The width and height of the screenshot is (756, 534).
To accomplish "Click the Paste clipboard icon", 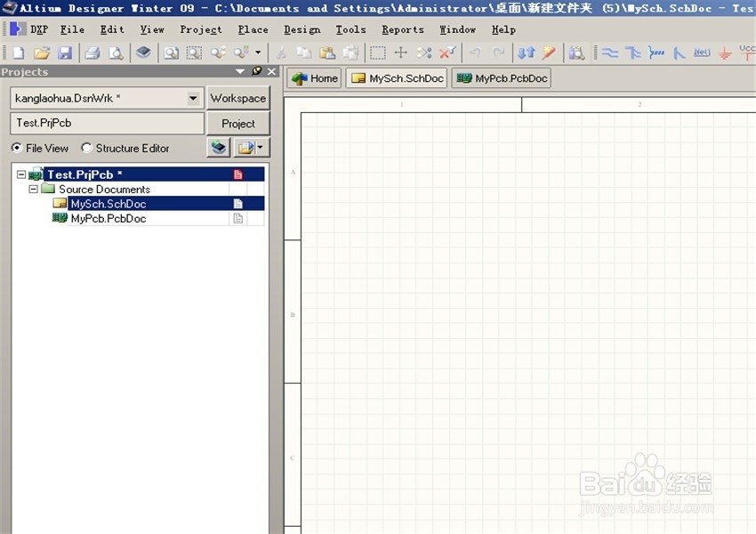I will (x=327, y=53).
